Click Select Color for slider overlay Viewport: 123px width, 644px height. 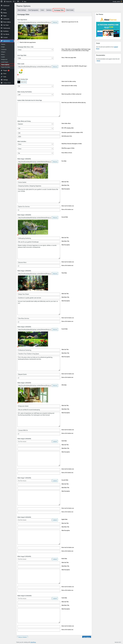23,82
